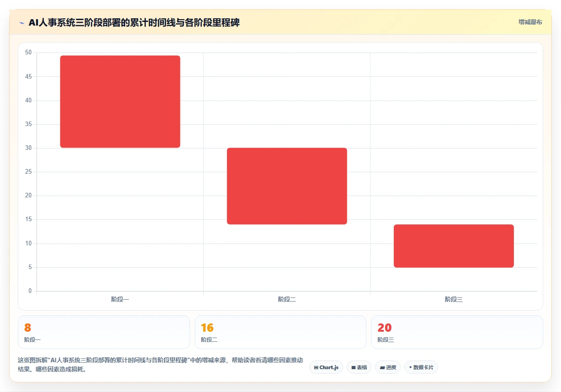Open the data card showing 16
This screenshot has width=561, height=392.
[280, 332]
